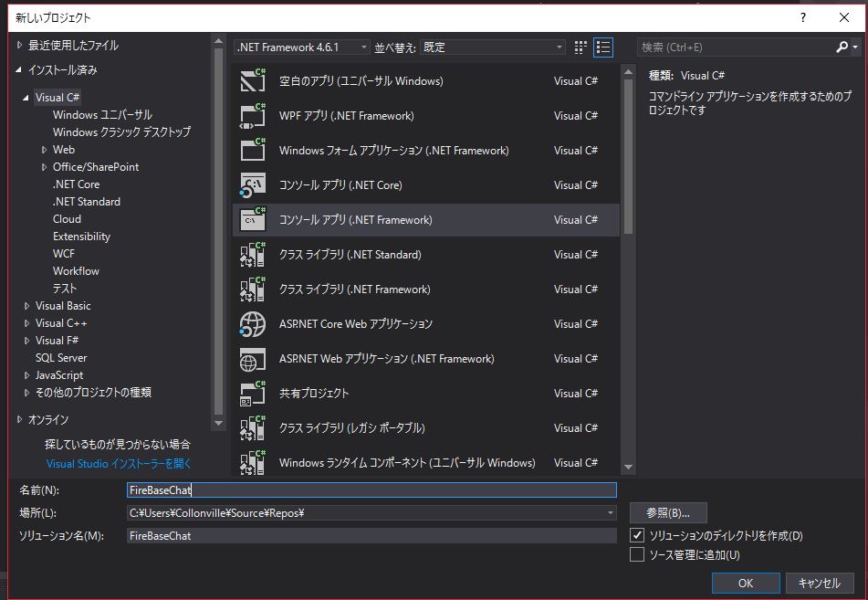Click the Windows Runtime Component template icon

(x=253, y=463)
